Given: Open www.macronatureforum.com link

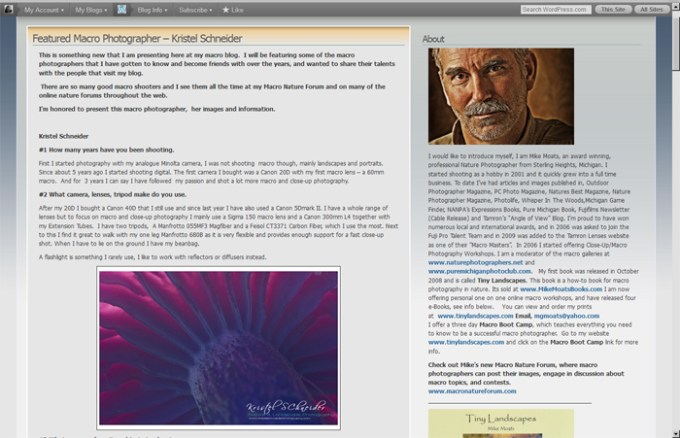Looking at the screenshot, I should click(471, 389).
